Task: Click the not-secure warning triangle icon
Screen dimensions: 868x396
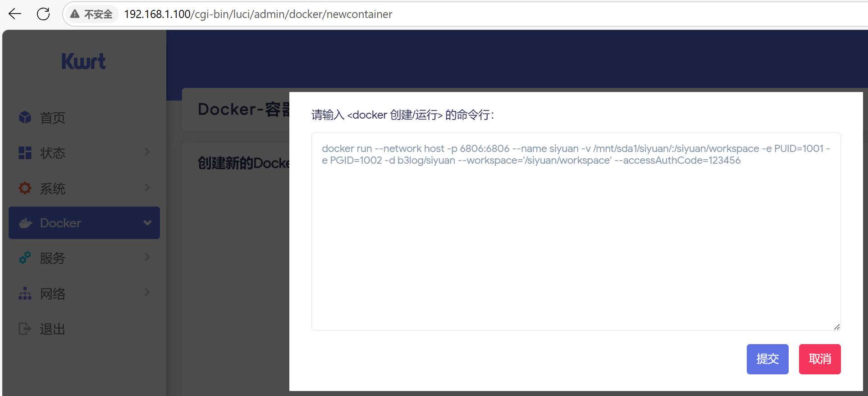Action: pyautogui.click(x=75, y=14)
